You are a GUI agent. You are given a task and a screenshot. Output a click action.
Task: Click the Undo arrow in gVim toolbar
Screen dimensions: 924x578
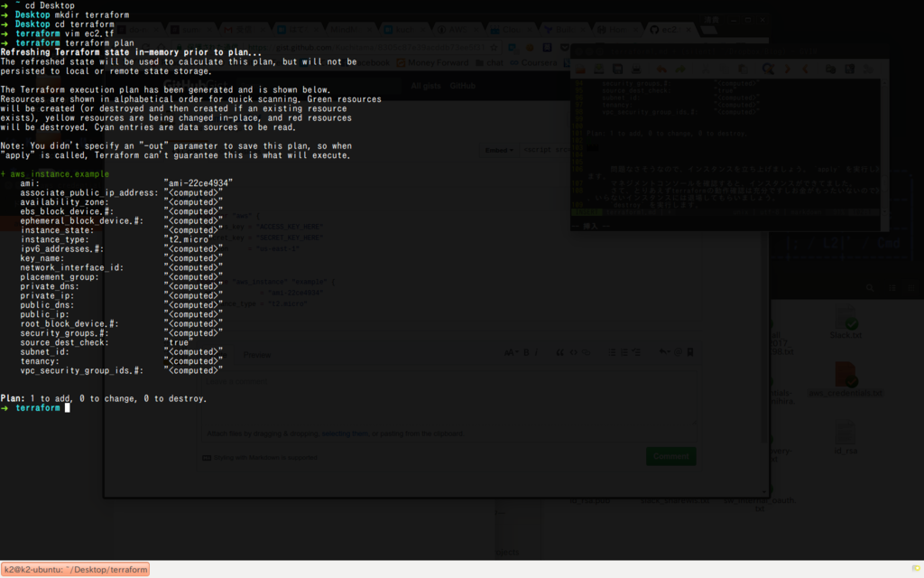click(661, 69)
